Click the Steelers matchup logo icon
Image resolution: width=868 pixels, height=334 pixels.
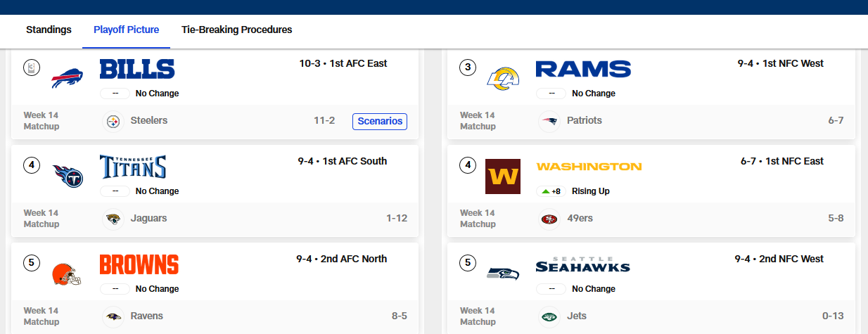pyautogui.click(x=113, y=122)
